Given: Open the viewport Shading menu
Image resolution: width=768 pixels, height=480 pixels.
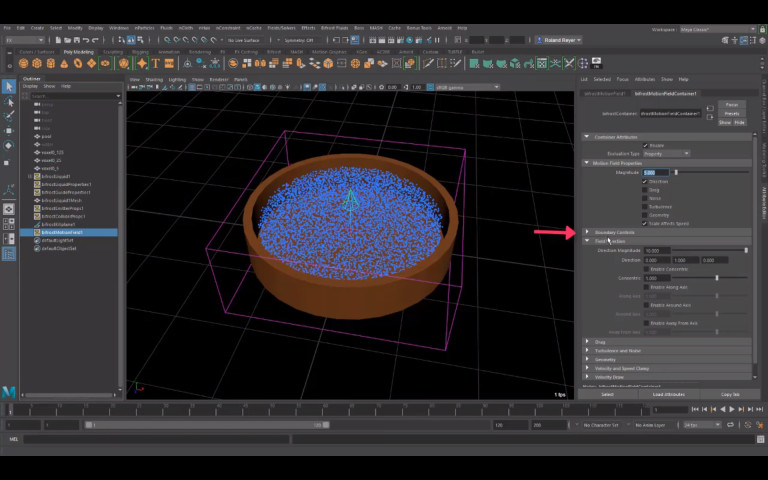Looking at the screenshot, I should [154, 79].
